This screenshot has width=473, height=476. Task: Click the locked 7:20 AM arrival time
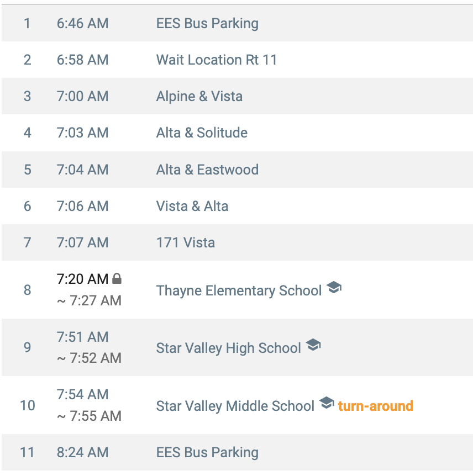point(82,279)
